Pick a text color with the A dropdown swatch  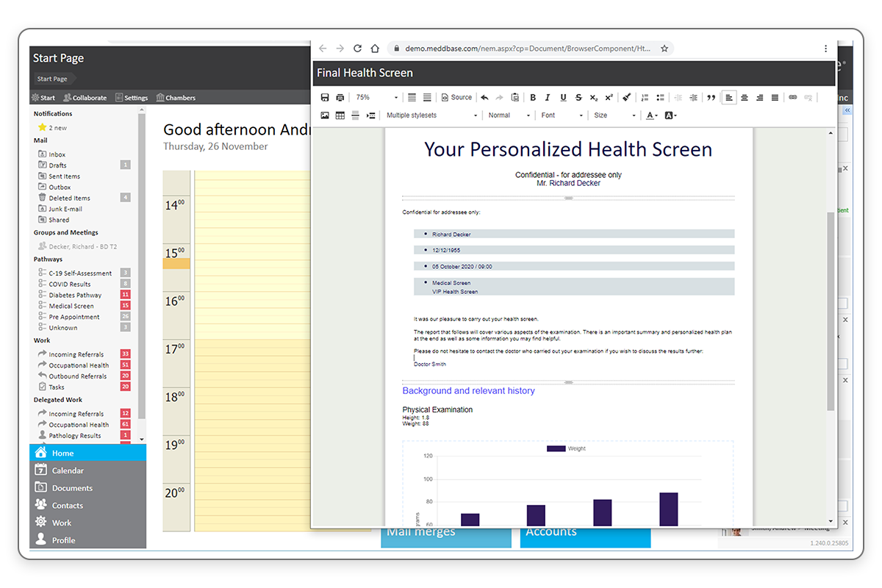click(x=650, y=115)
